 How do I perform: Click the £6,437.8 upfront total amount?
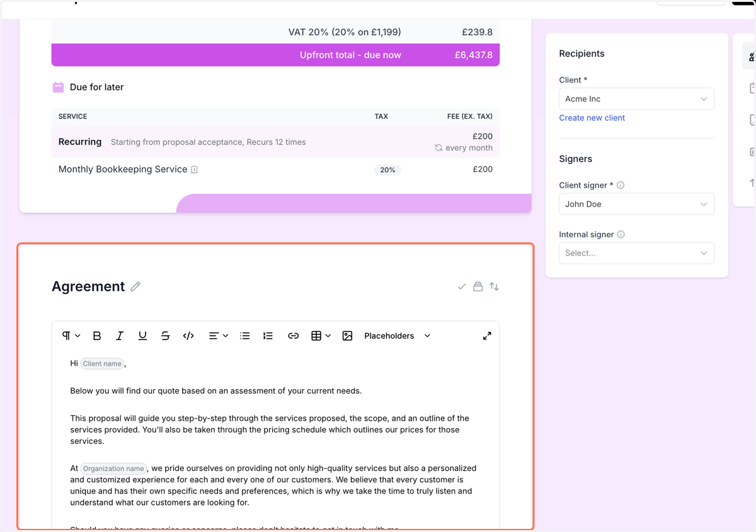[474, 55]
